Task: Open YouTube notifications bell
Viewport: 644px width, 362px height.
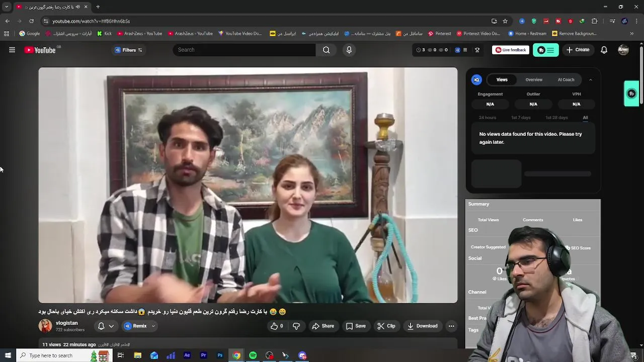Action: click(604, 50)
